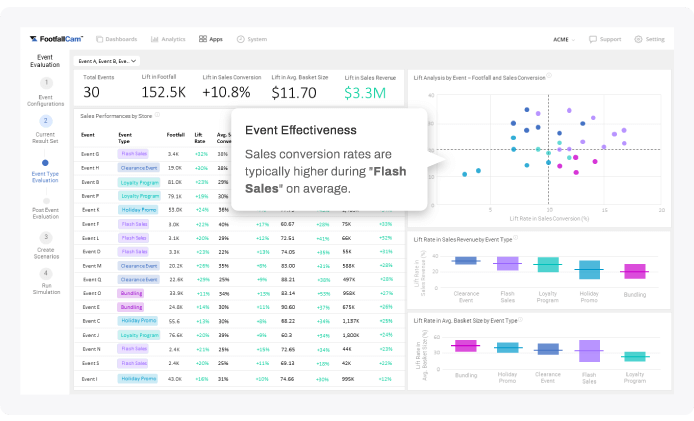Expand the ACME account dropdown
The width and height of the screenshot is (694, 421).
[564, 39]
